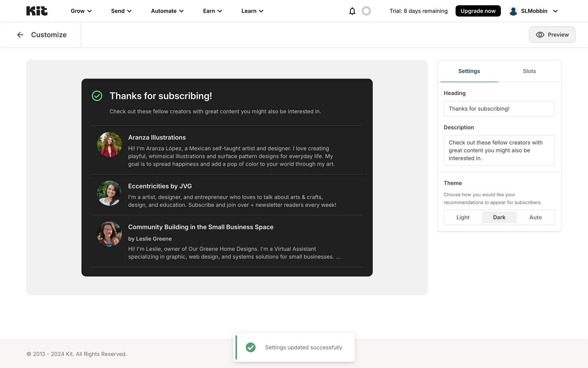Click the green checkmark beside Thanks heading
588x368 pixels.
[97, 96]
